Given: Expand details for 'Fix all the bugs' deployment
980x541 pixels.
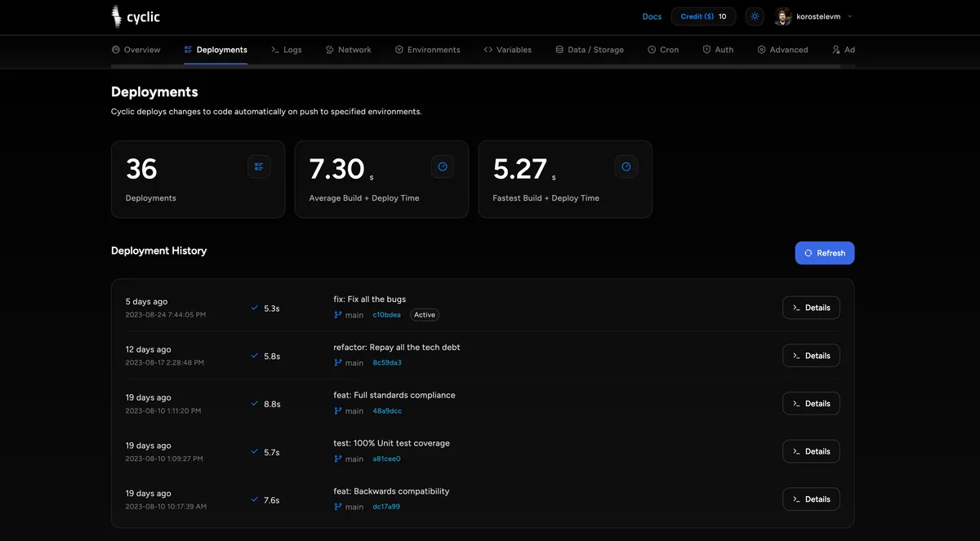Looking at the screenshot, I should (x=810, y=307).
